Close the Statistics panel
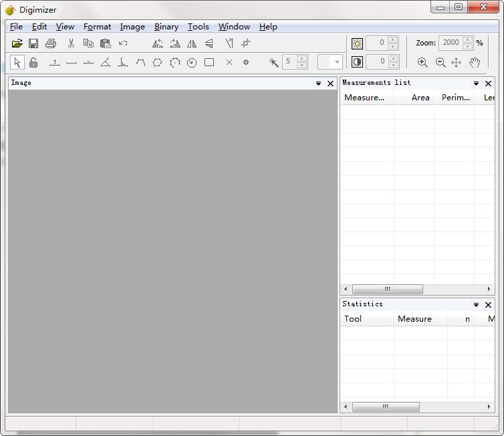Image resolution: width=504 pixels, height=436 pixels. pyautogui.click(x=488, y=305)
